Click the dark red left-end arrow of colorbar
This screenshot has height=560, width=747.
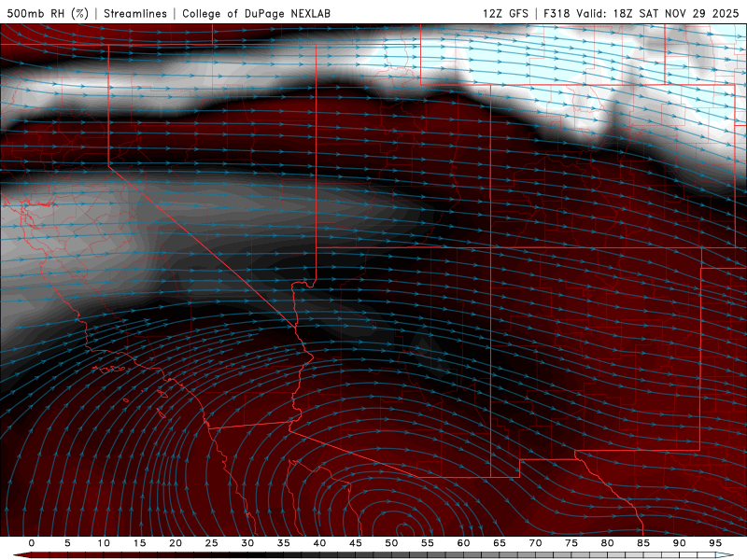21,555
